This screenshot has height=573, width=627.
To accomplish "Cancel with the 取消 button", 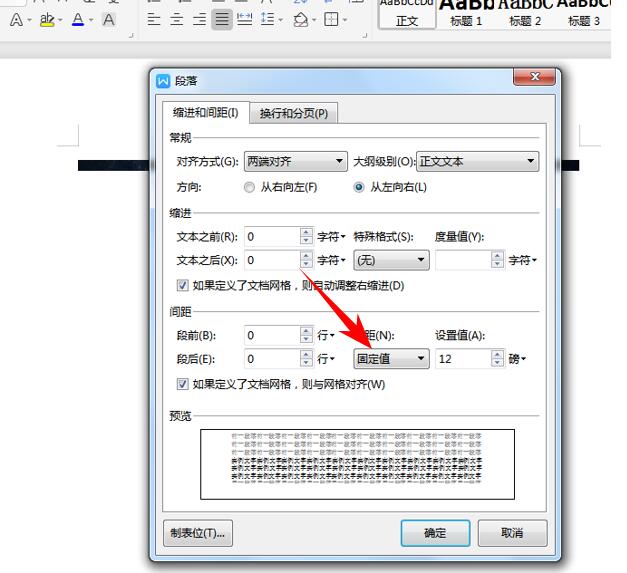I will click(512, 533).
